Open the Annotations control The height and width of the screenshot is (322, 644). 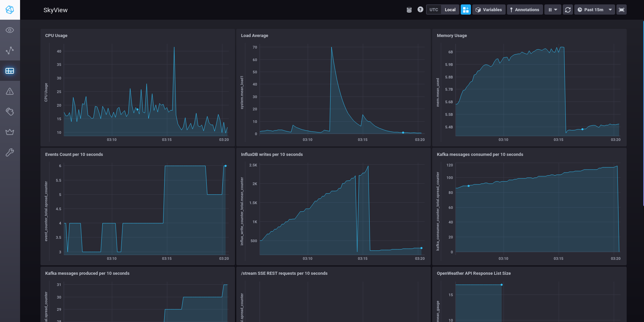coord(525,10)
